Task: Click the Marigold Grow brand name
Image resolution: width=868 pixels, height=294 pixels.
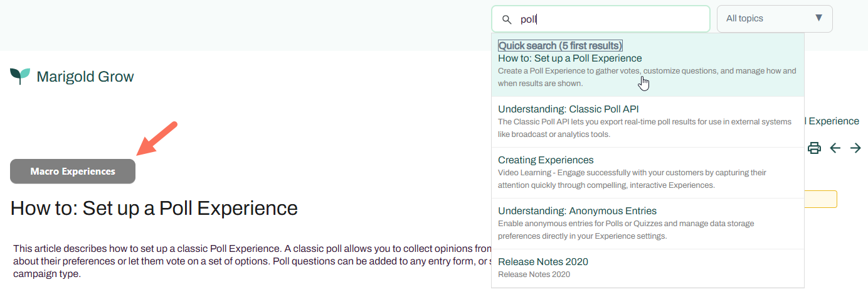Action: click(85, 77)
